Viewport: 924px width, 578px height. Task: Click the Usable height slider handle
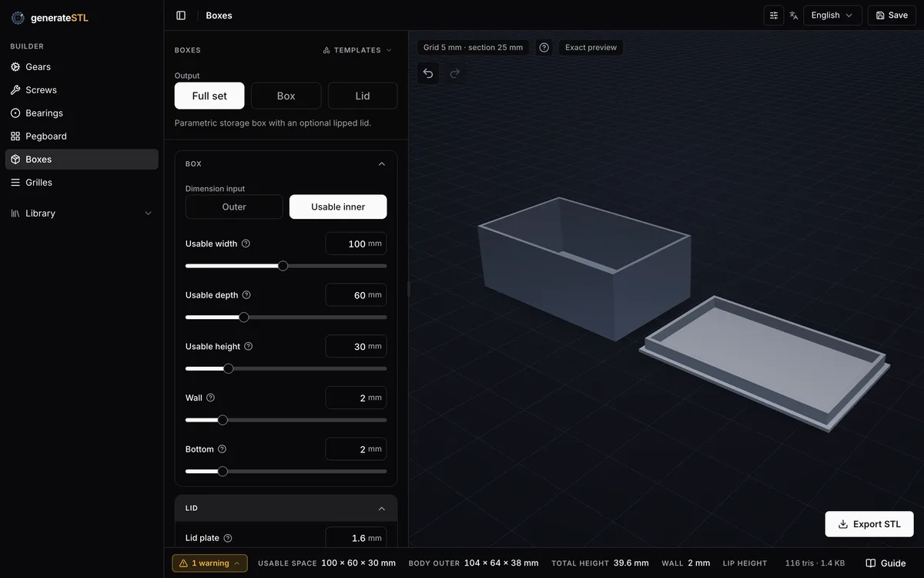pos(228,368)
